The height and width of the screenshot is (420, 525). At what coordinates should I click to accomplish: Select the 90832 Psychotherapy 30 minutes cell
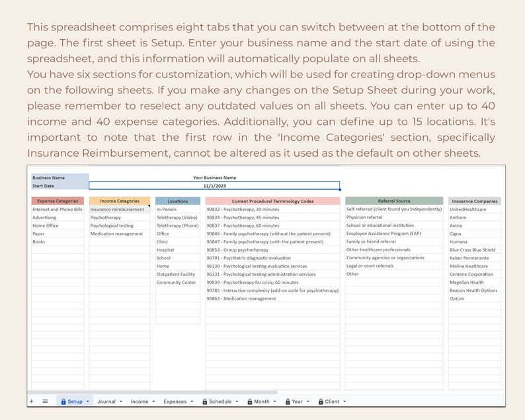click(x=272, y=209)
